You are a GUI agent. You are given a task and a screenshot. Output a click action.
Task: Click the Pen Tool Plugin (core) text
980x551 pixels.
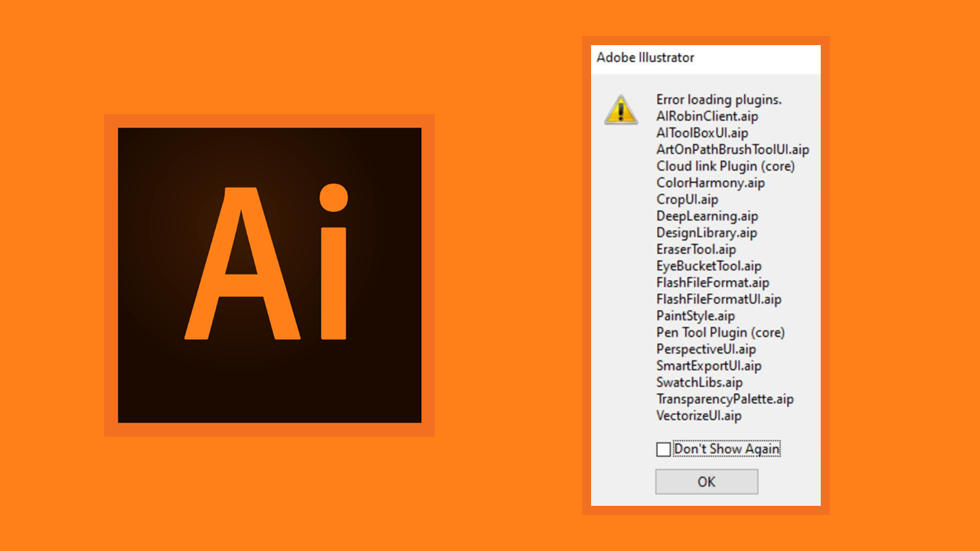click(x=720, y=333)
